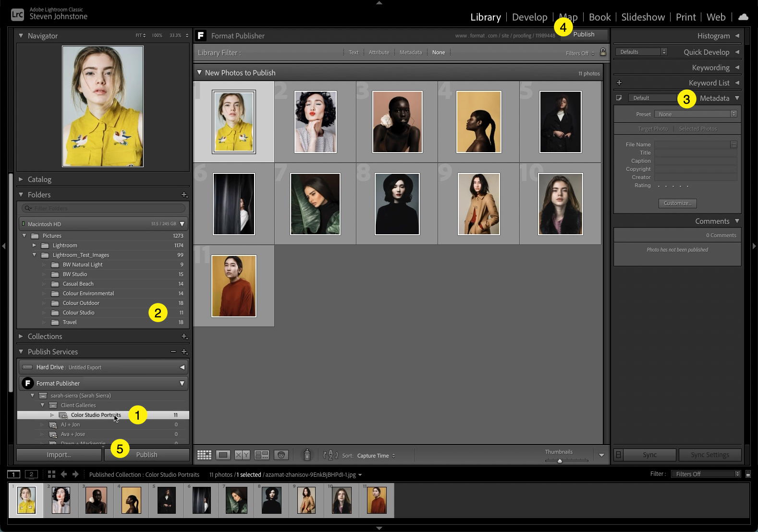Expand the Collections panel

click(21, 337)
